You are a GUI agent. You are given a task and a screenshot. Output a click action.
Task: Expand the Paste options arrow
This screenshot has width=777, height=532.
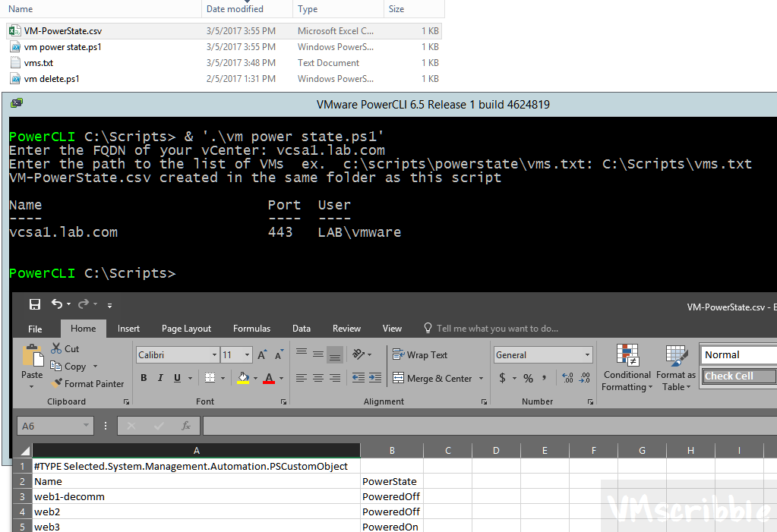click(32, 386)
